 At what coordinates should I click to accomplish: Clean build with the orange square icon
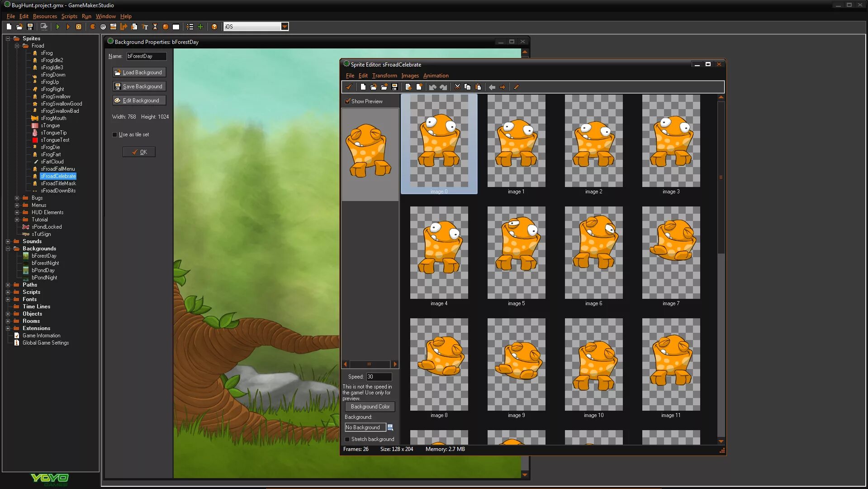[79, 27]
